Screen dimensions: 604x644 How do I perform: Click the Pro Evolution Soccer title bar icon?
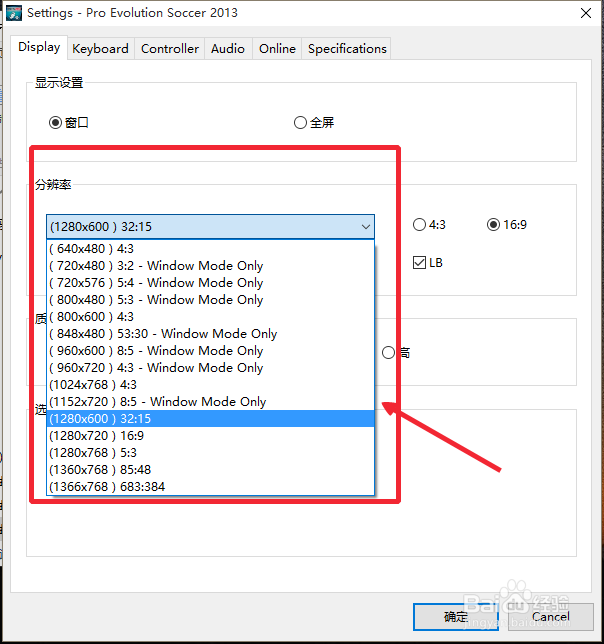[14, 13]
